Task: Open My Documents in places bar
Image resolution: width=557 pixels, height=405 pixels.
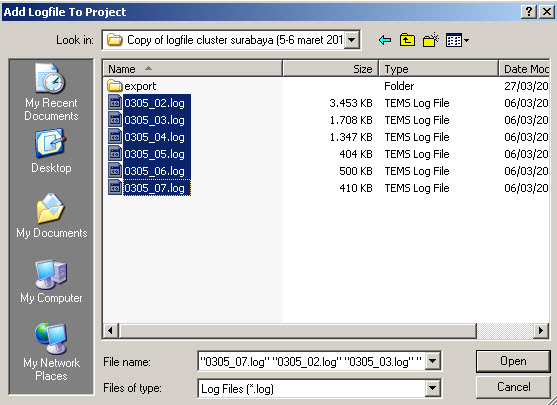Action: click(x=51, y=216)
